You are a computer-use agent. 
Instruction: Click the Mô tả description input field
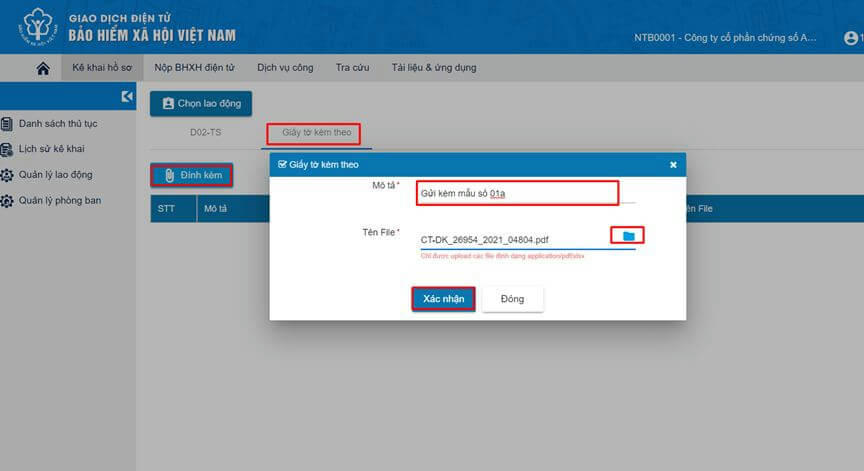point(518,192)
